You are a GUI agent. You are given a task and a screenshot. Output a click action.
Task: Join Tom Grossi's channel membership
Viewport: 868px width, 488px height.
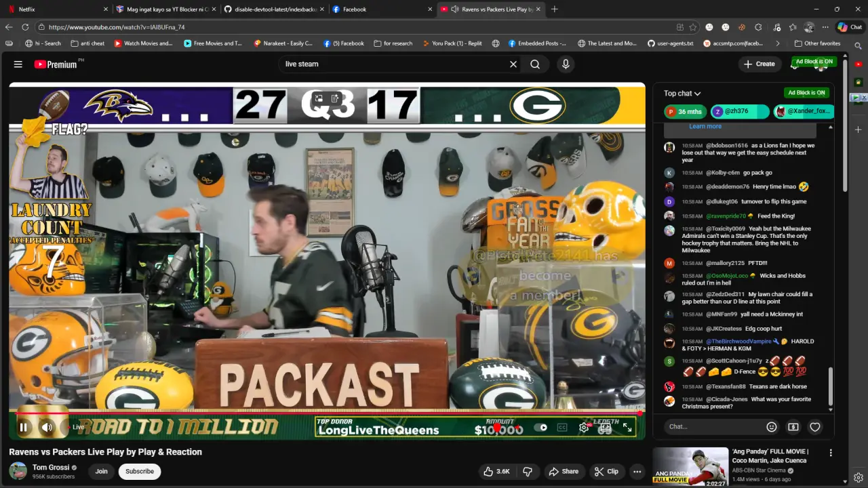coord(101,472)
